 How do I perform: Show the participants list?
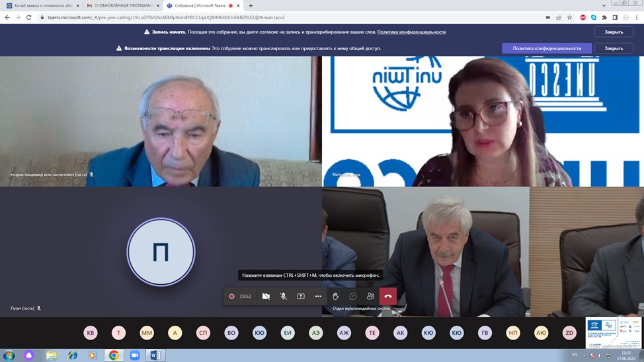[370, 297]
